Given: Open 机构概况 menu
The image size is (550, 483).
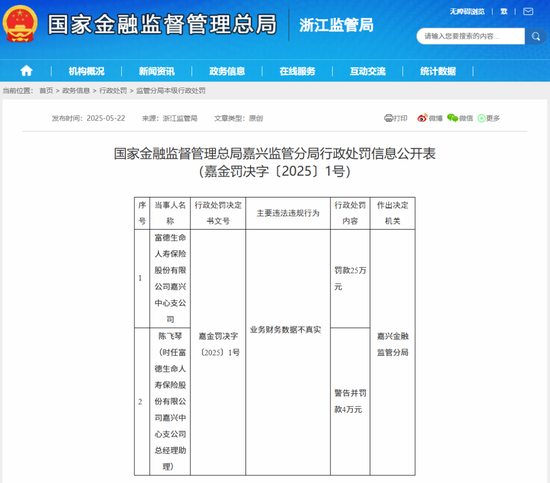Looking at the screenshot, I should 86,71.
